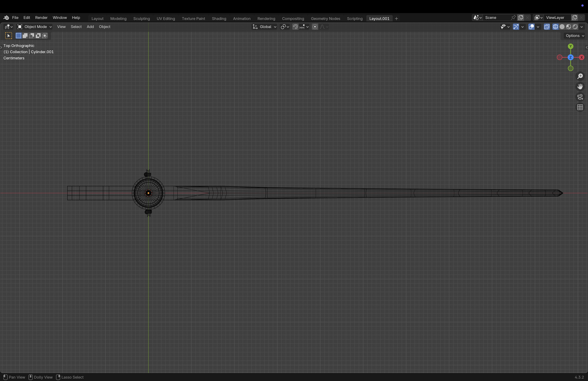Image resolution: width=588 pixels, height=381 pixels.
Task: Open the Object Mode dropdown
Action: pyautogui.click(x=34, y=27)
